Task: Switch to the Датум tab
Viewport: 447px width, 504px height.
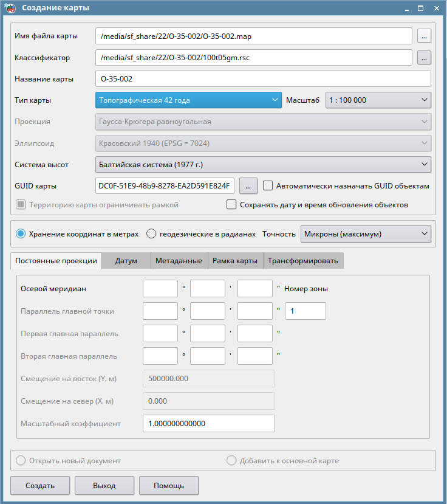Action: [x=126, y=261]
